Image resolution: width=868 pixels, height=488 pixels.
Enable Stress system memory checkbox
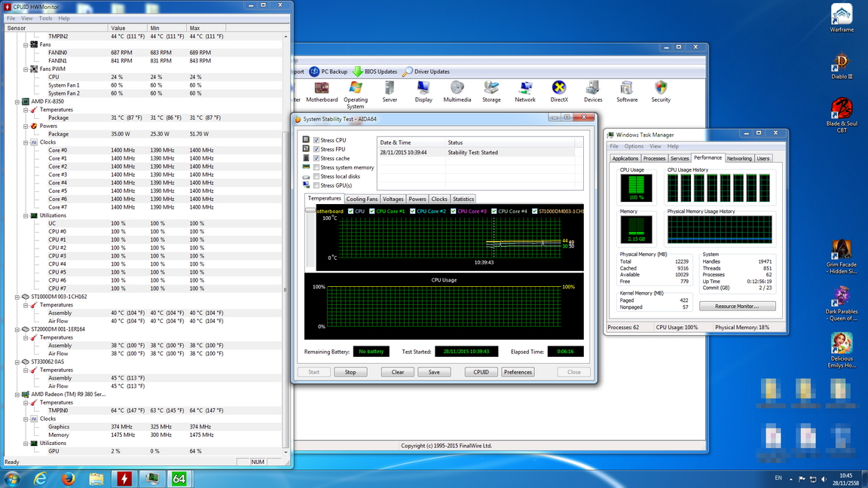point(316,168)
